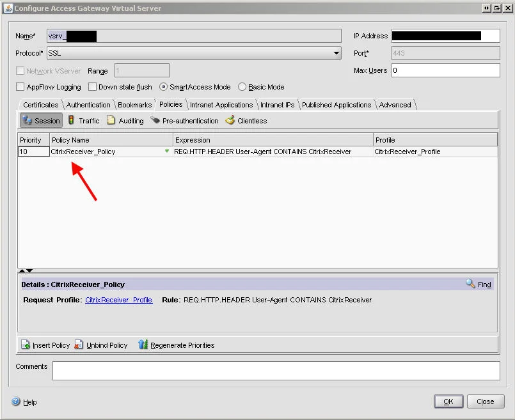Enable AppFlow Logging checkbox

(x=20, y=87)
